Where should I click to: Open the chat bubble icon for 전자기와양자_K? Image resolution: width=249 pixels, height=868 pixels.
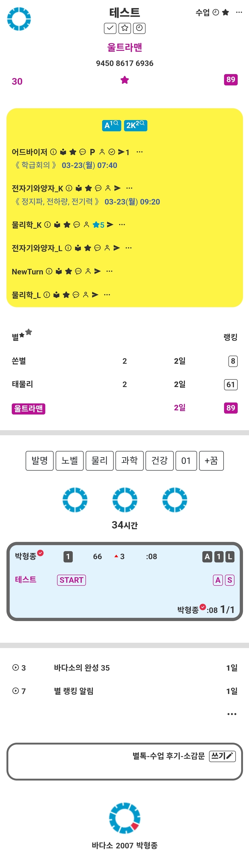pyautogui.click(x=98, y=188)
